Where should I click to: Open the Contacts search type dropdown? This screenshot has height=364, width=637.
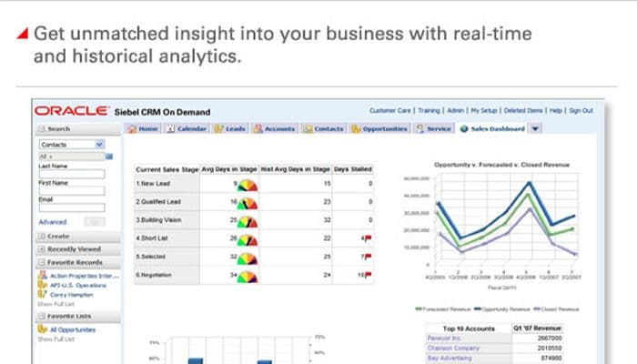click(x=100, y=144)
